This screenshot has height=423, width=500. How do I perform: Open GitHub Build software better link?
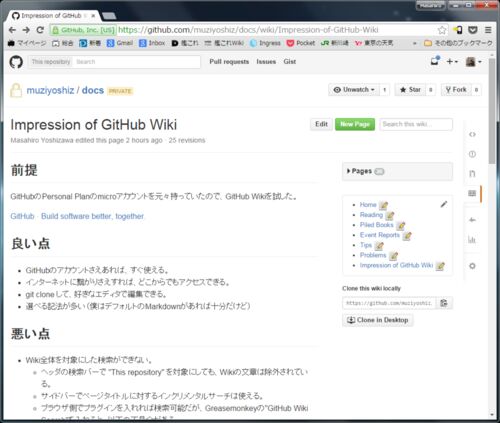pyautogui.click(x=77, y=216)
